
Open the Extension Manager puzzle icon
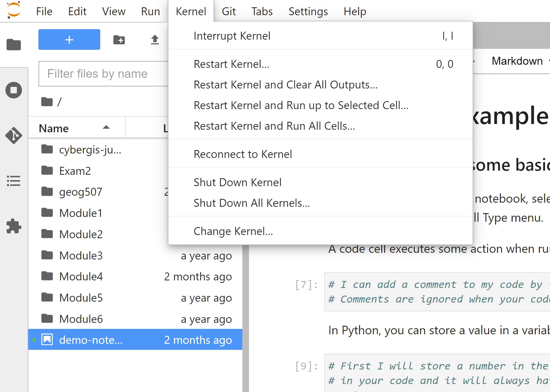(x=14, y=226)
